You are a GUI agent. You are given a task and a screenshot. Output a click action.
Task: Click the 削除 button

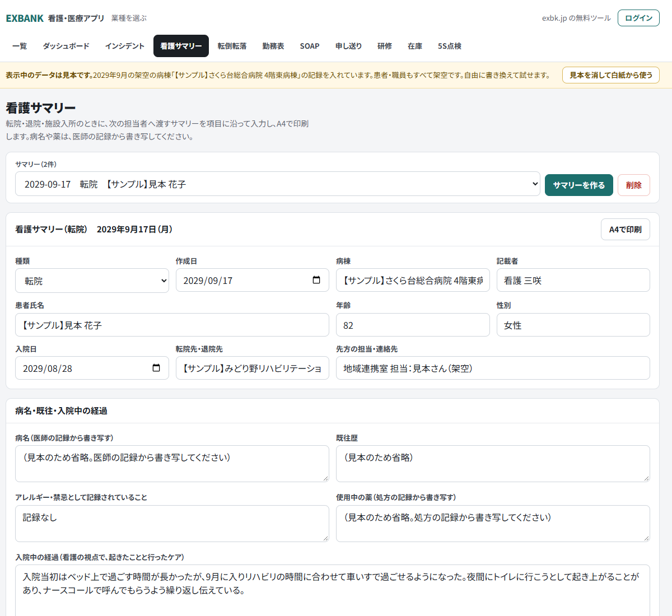tap(634, 185)
